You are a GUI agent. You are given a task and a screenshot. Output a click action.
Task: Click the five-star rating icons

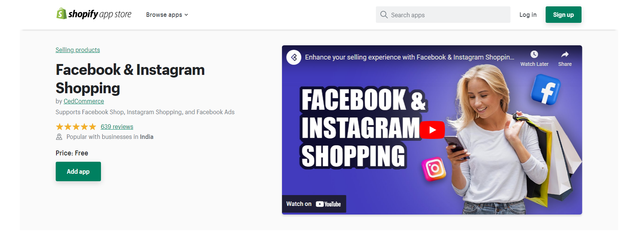click(76, 127)
